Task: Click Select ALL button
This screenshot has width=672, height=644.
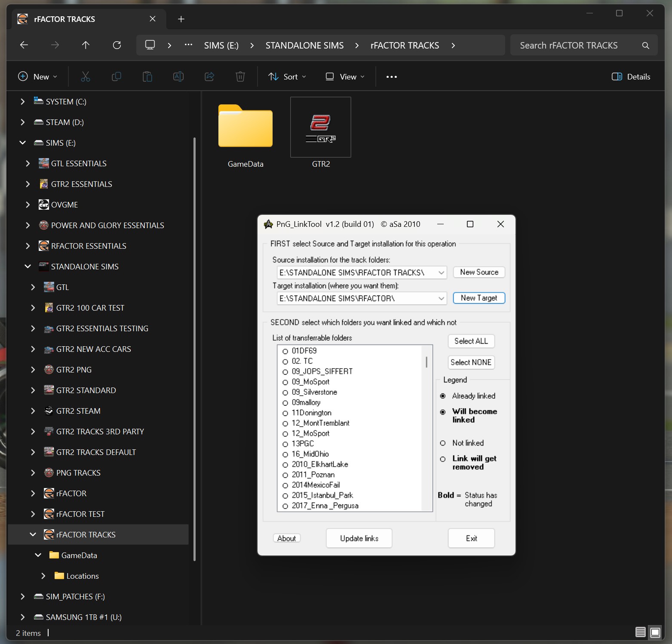Action: (471, 341)
